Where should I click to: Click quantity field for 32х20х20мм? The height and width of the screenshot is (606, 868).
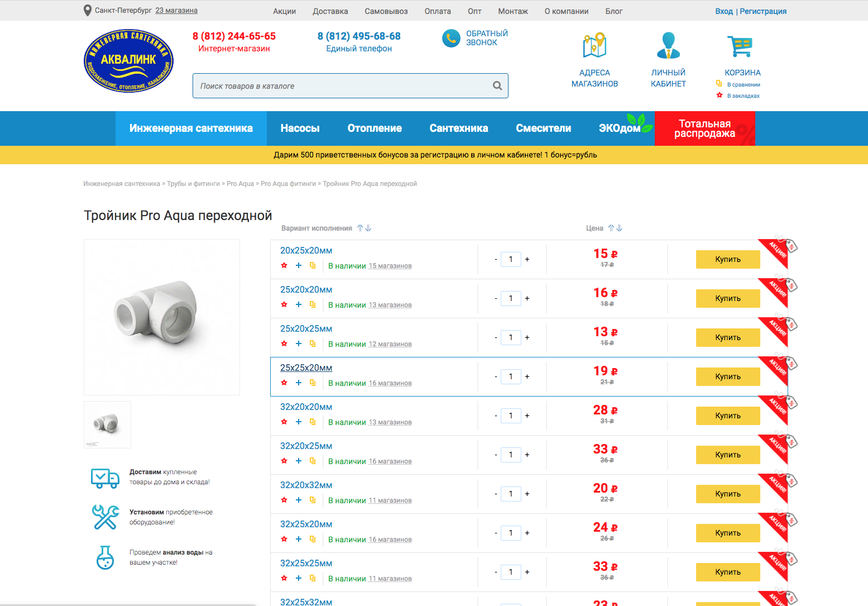[511, 416]
